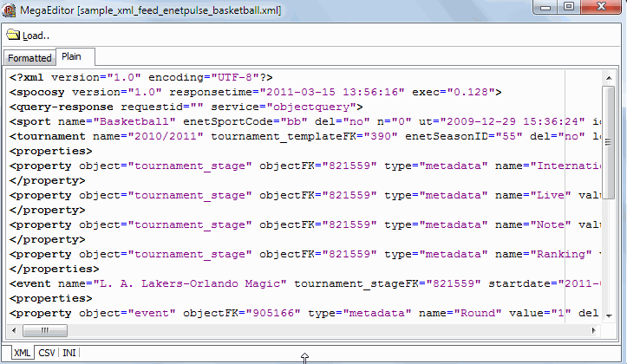Screen dimensions: 627x364
Task: Click the </properties> closing tag line
Action: pos(54,269)
